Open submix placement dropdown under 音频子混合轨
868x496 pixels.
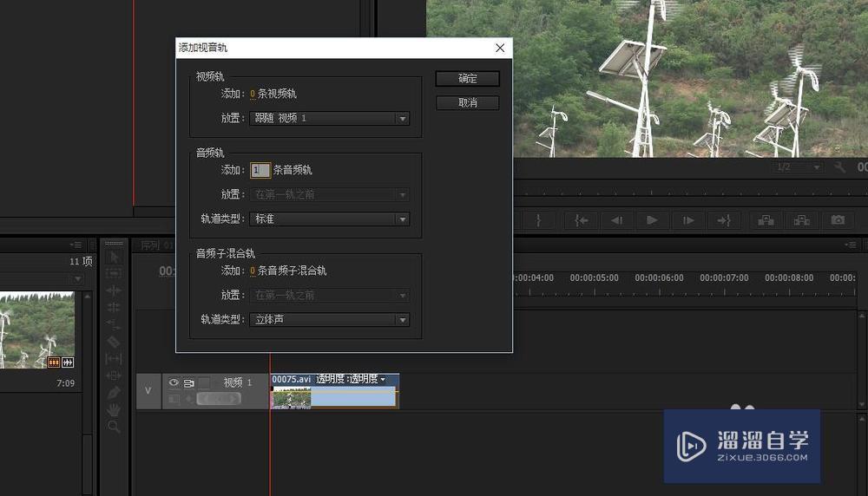click(x=329, y=296)
